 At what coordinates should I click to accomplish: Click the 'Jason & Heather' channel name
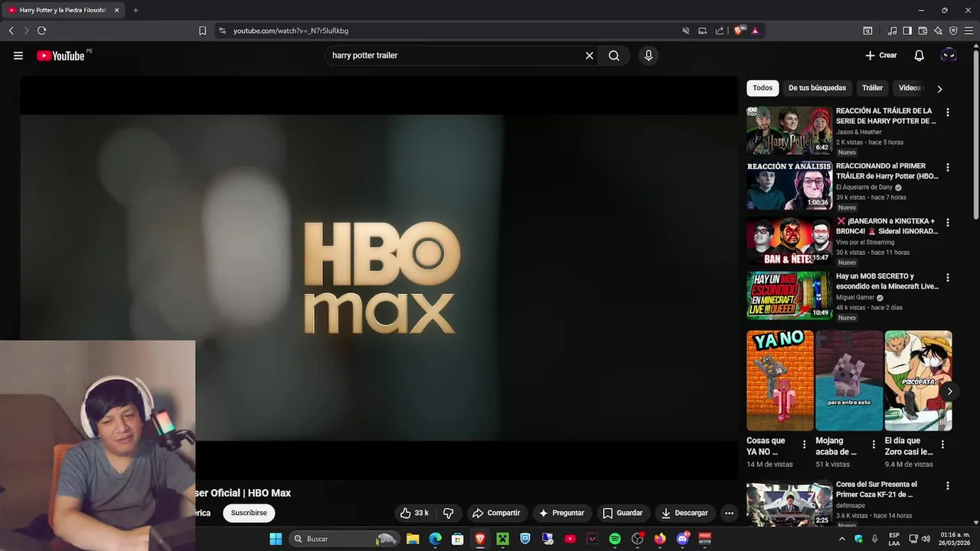[x=858, y=132]
